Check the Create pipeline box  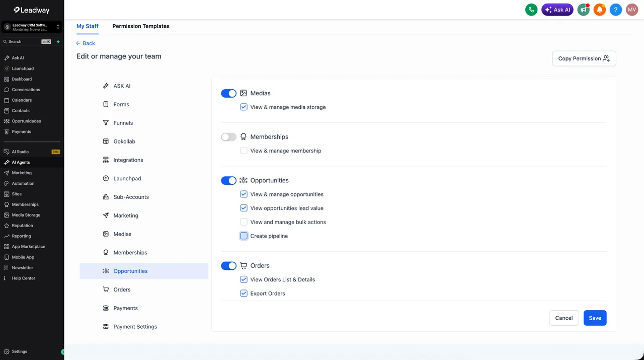click(244, 236)
